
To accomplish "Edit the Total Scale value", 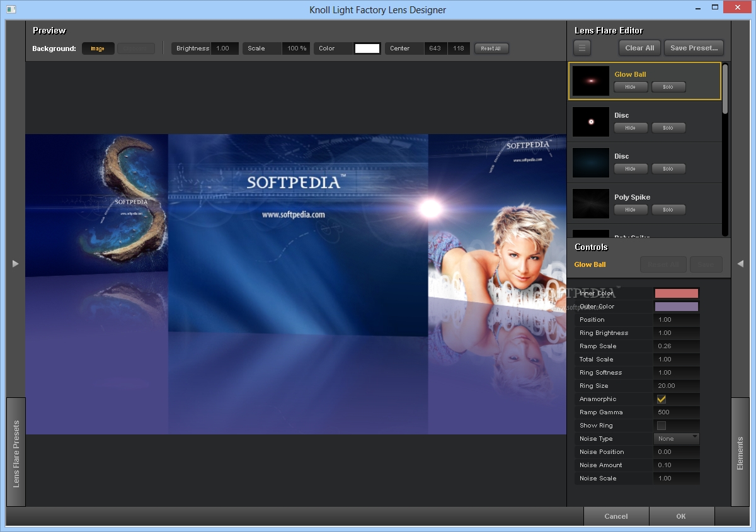I will coord(677,359).
